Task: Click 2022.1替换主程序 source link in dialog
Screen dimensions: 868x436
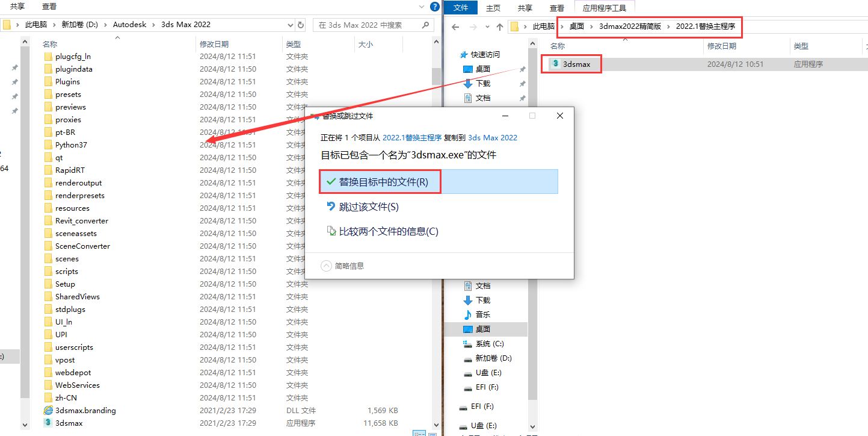Action: click(x=412, y=137)
